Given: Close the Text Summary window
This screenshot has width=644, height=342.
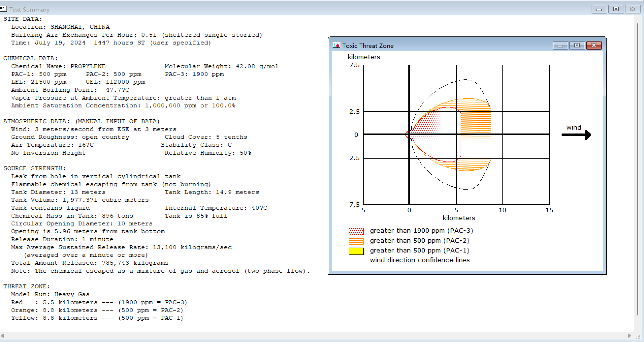Looking at the screenshot, I should pyautogui.click(x=632, y=9).
